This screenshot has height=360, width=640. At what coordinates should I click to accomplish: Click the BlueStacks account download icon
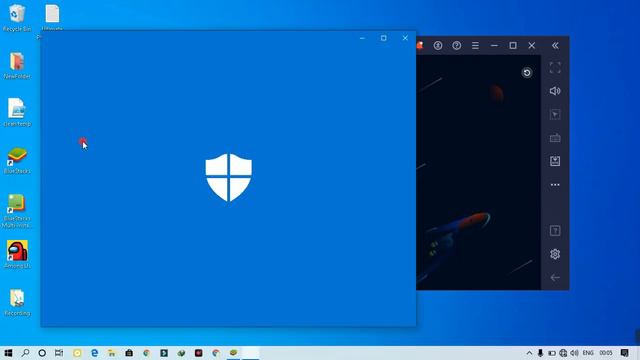tap(438, 45)
